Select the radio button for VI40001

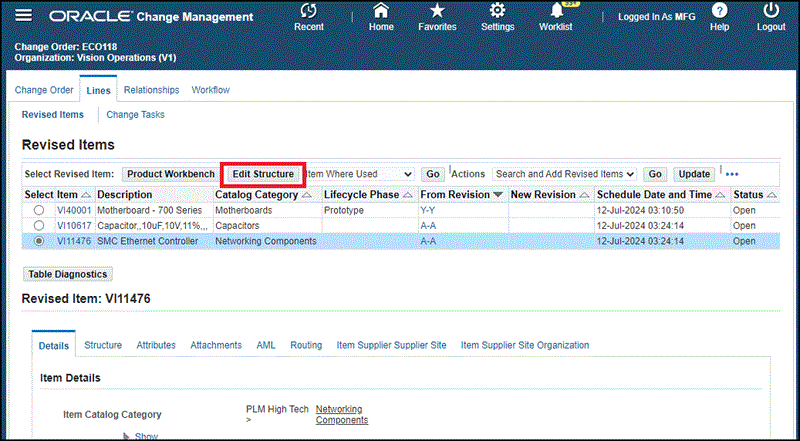[39, 210]
